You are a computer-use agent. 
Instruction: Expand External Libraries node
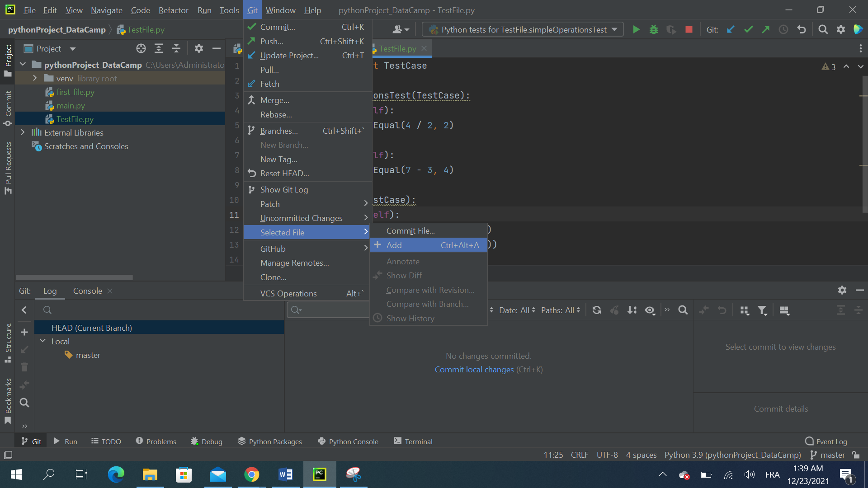click(23, 132)
